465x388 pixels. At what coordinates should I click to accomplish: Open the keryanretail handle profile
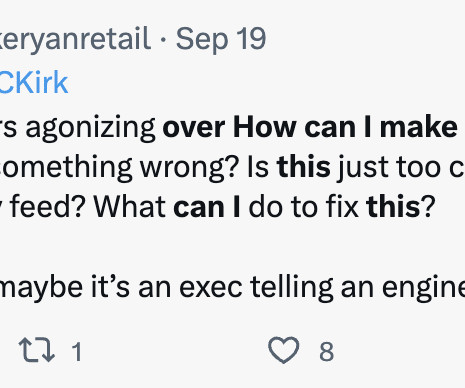pyautogui.click(x=75, y=39)
